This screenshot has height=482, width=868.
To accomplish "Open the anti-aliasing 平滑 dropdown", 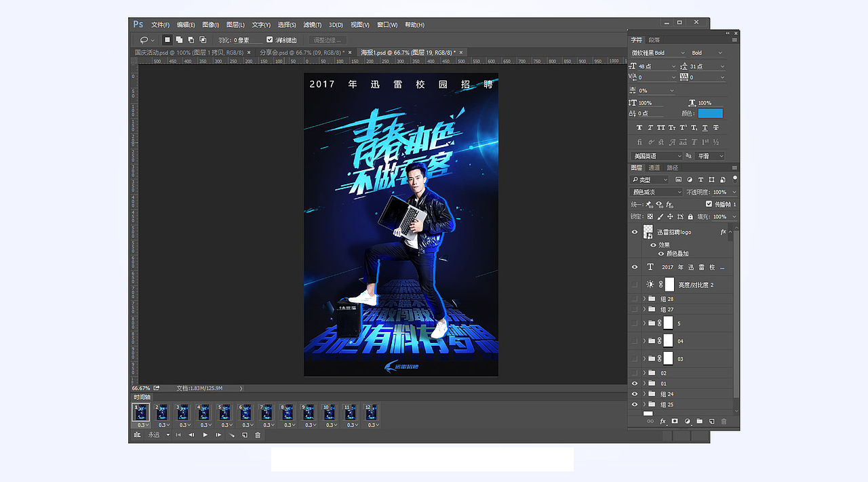I will click(711, 156).
